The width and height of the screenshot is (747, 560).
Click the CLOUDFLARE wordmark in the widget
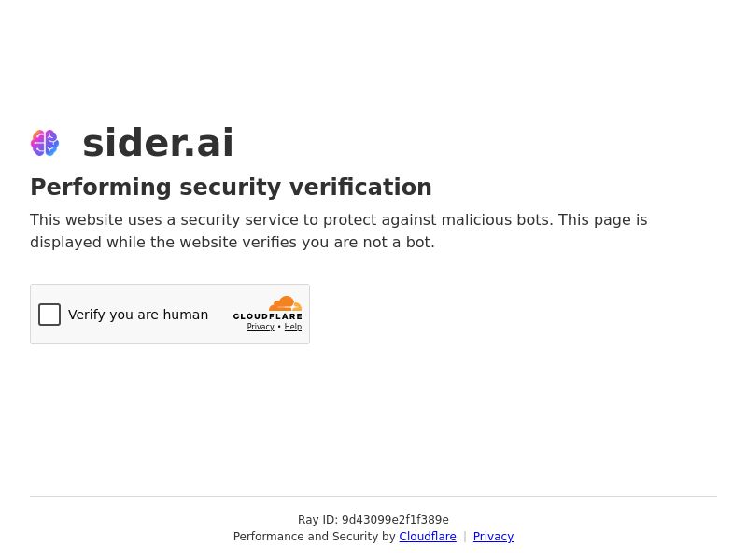coord(268,316)
